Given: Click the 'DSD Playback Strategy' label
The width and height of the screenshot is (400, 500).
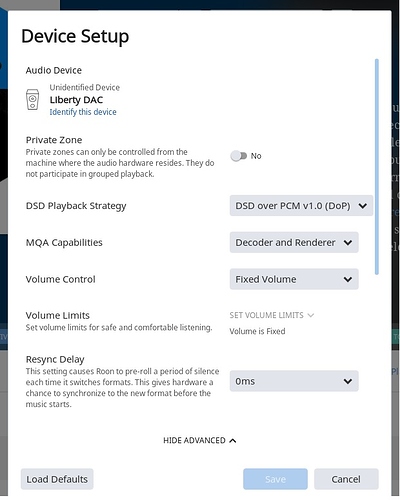Looking at the screenshot, I should (76, 206).
